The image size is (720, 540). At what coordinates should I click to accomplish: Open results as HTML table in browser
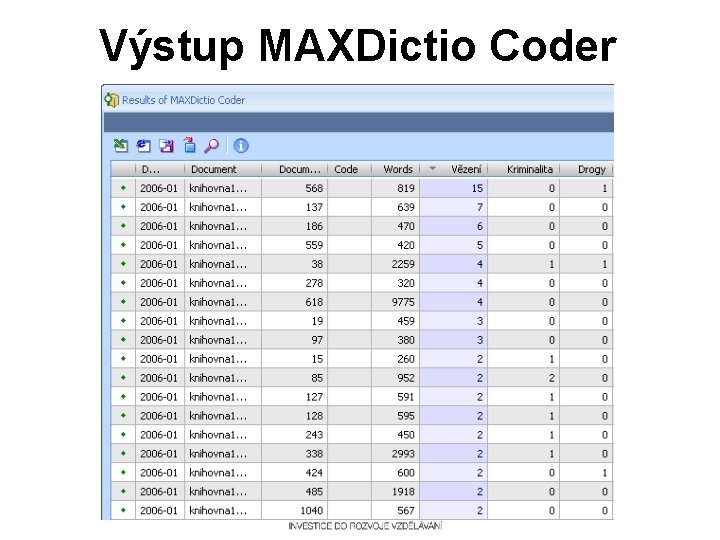(144, 146)
